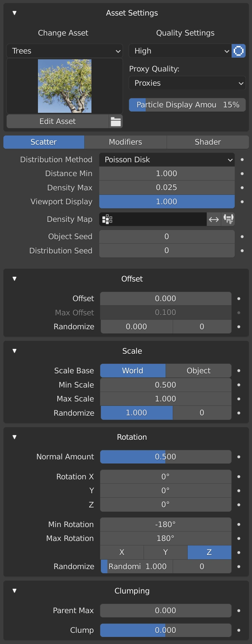Click the animate dot beside Distance Min

(x=242, y=174)
